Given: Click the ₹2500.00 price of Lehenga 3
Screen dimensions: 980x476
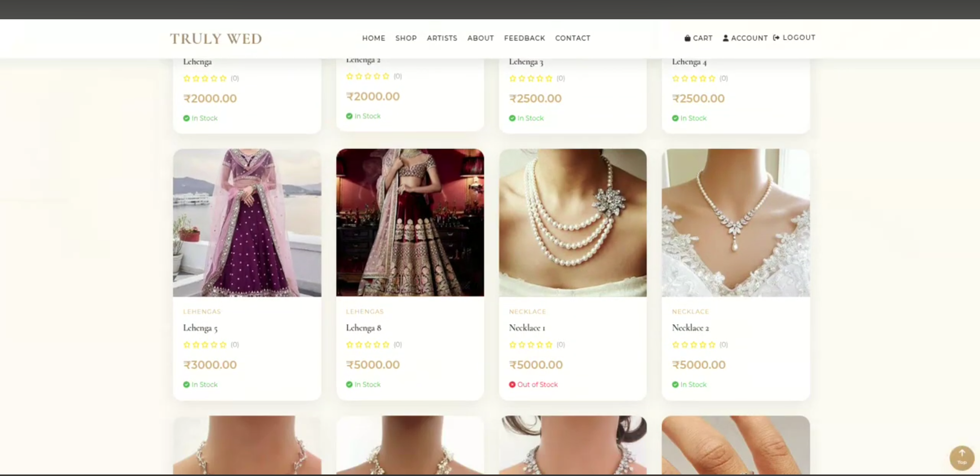Looking at the screenshot, I should tap(535, 98).
